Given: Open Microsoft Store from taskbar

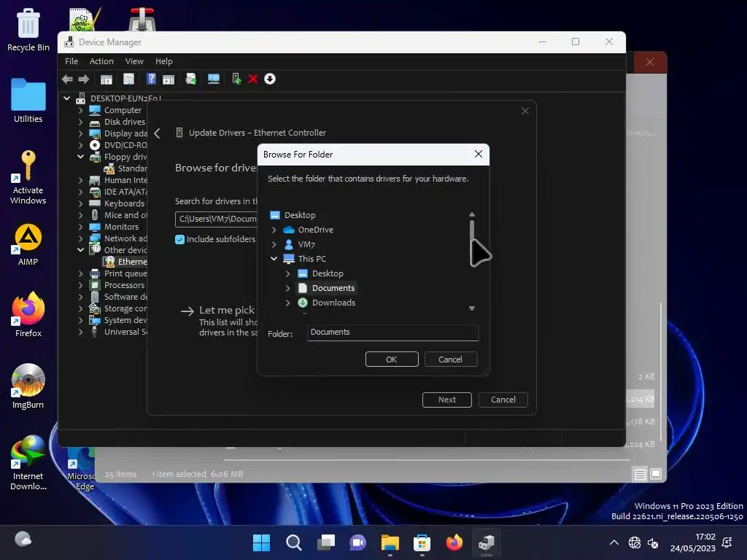Looking at the screenshot, I should pos(422,542).
